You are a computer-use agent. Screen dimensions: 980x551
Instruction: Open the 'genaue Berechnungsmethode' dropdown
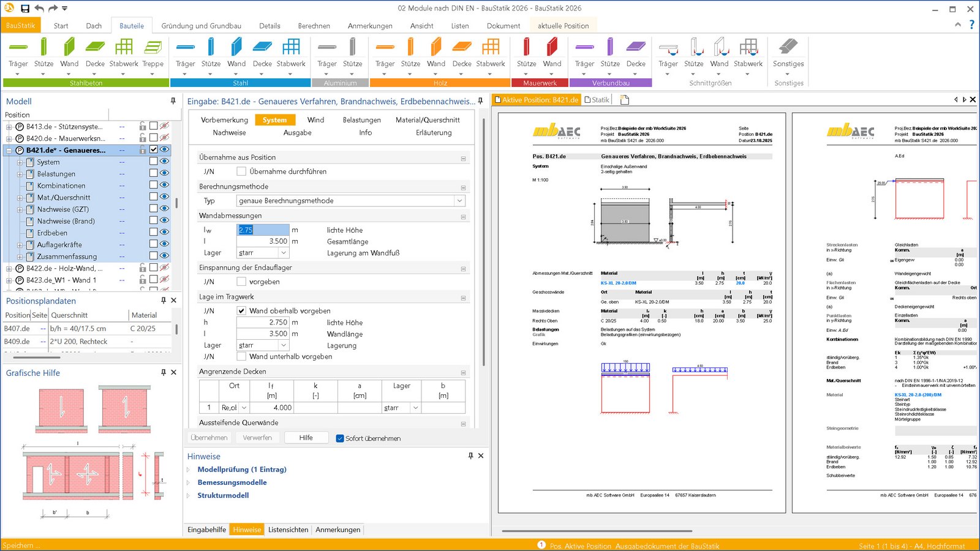[459, 201]
